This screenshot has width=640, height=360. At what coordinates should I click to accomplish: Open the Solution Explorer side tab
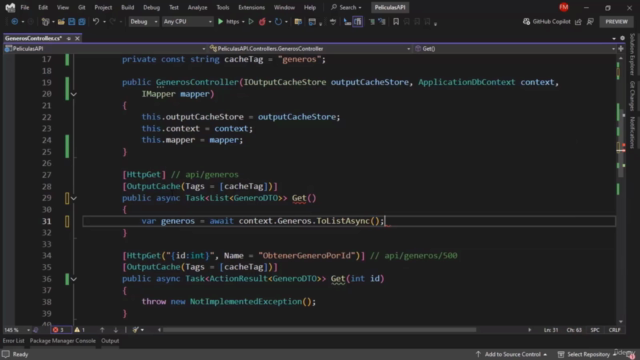[632, 54]
